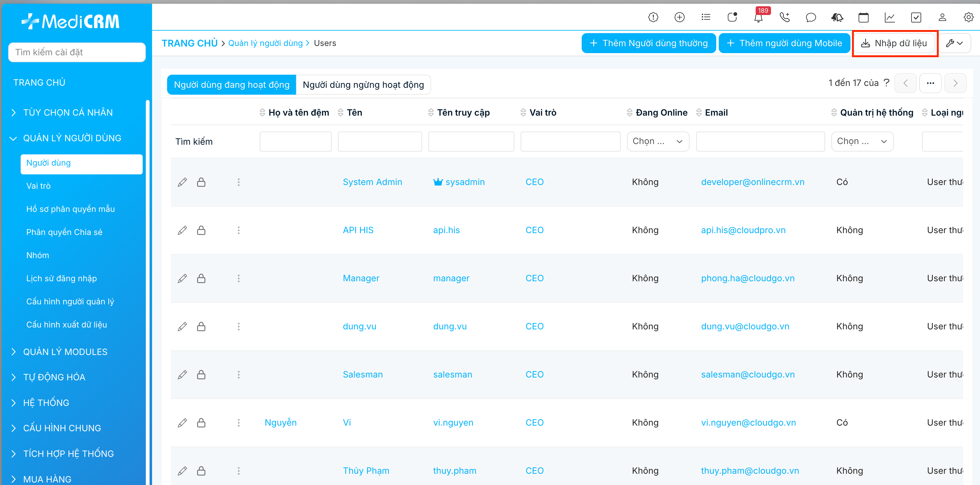This screenshot has width=980, height=485.
Task: Click the Thêm Người dùng thường button
Action: 649,43
